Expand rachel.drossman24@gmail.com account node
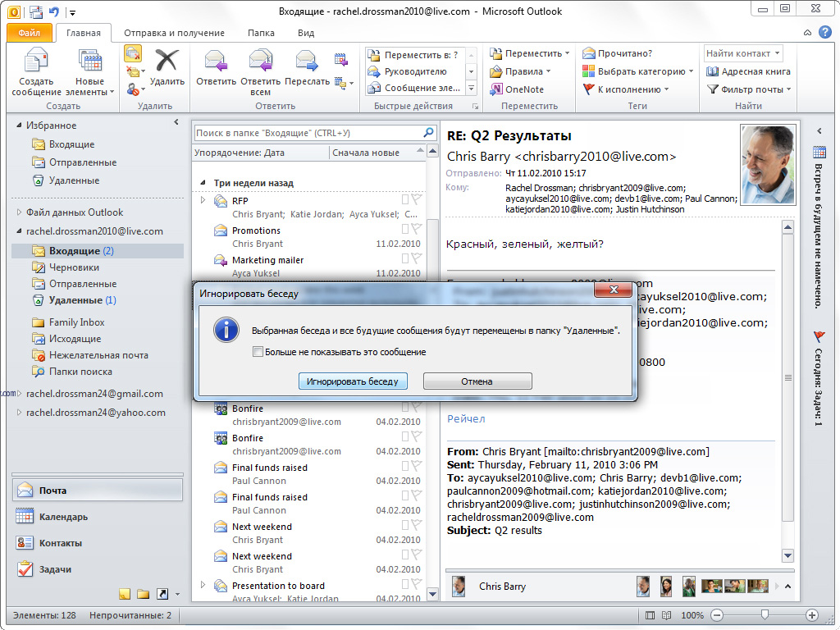This screenshot has height=630, width=840. (20, 393)
